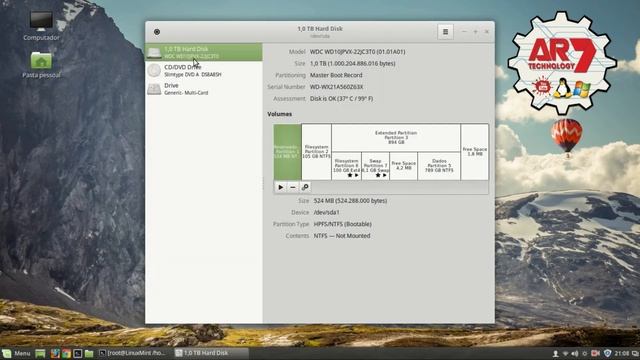Select the 4,2 MB Free Space block
Screen dimensions: 640x360
pos(404,166)
